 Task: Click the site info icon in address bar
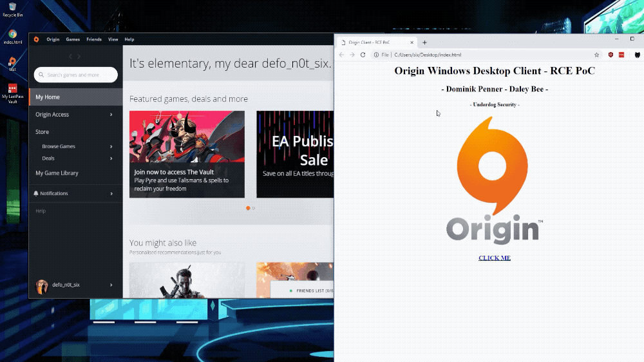[376, 55]
